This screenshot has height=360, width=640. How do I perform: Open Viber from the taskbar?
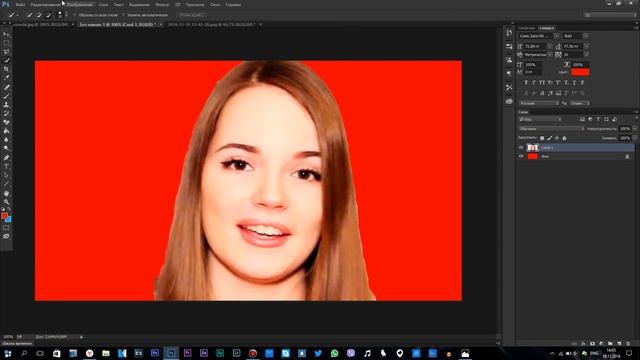(x=351, y=353)
